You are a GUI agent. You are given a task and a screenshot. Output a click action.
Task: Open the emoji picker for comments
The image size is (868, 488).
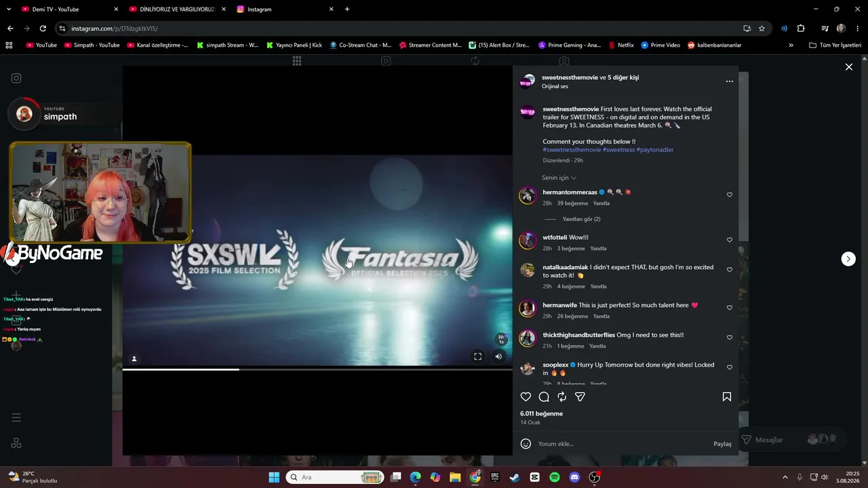pos(526,444)
